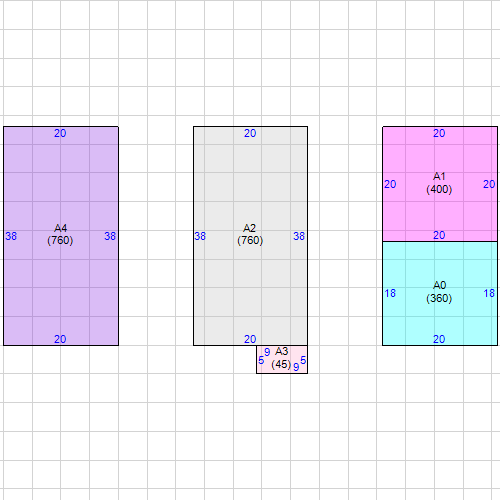
Task: Click the top edge dimension 20 of A2
Action: point(250,133)
